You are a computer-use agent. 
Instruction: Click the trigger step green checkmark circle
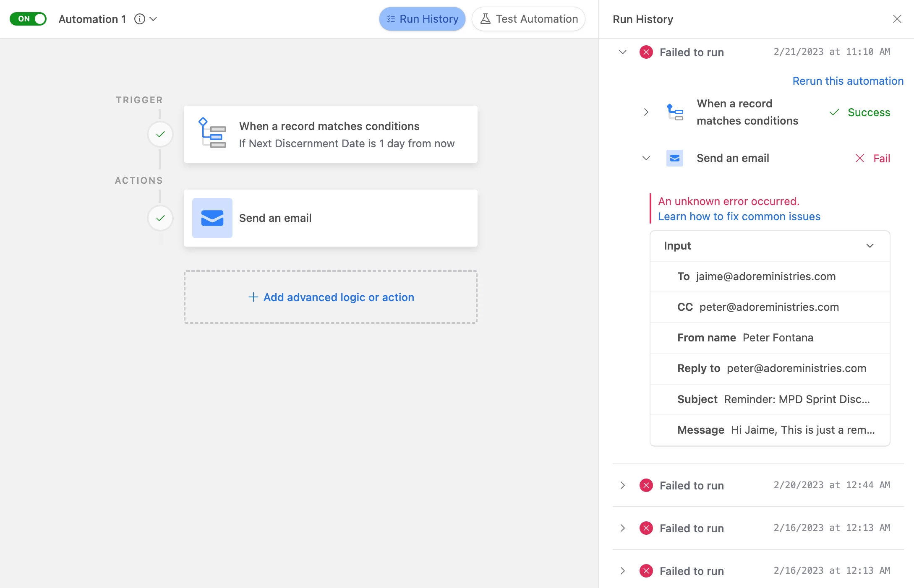tap(160, 134)
